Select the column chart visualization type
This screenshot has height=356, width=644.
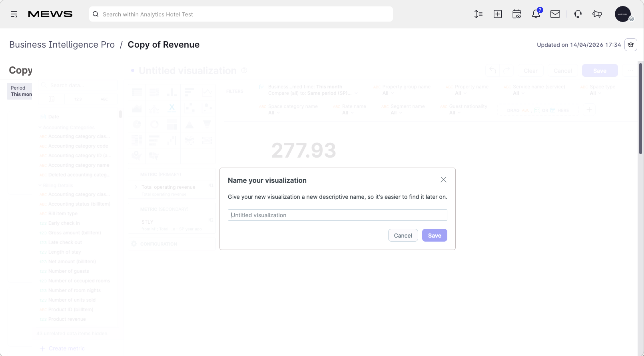pyautogui.click(x=172, y=92)
